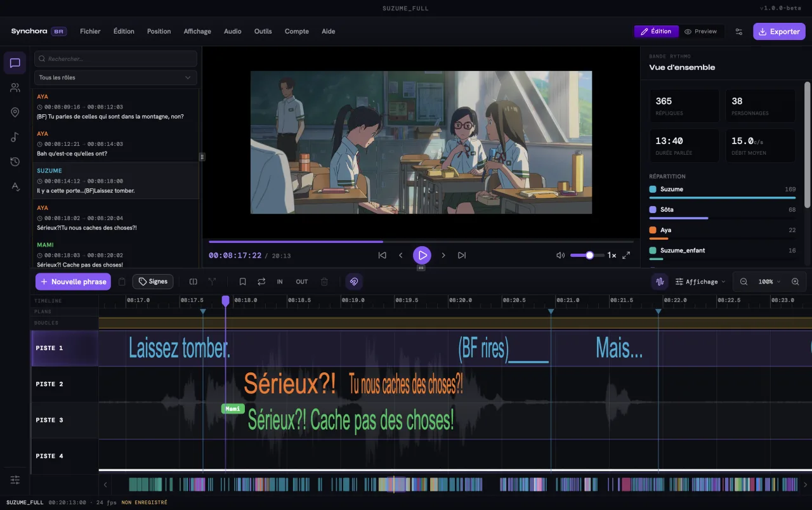Open the Audio menu
The width and height of the screenshot is (812, 510).
pos(233,32)
